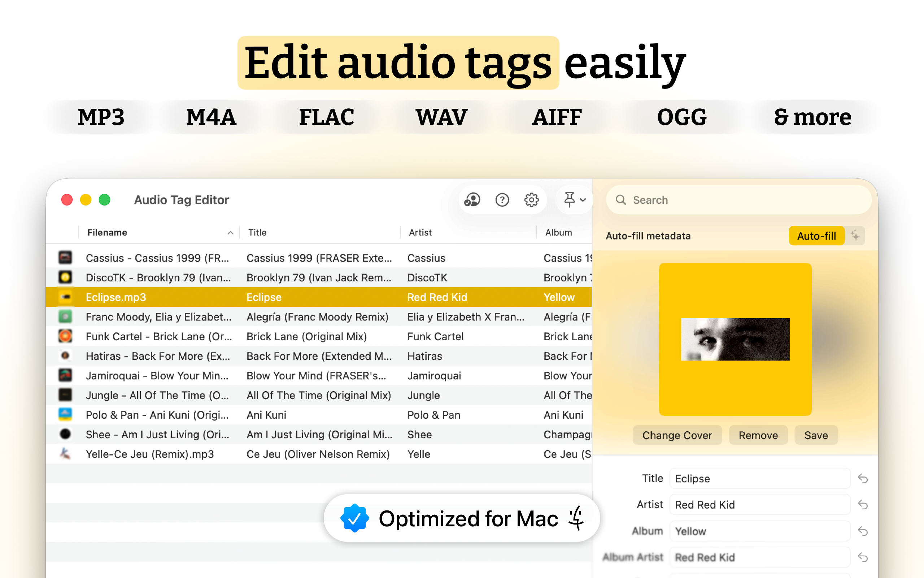Image resolution: width=924 pixels, height=578 pixels.
Task: Click title cell 'Alegría (Franc Moody Remix)'
Action: tap(317, 317)
